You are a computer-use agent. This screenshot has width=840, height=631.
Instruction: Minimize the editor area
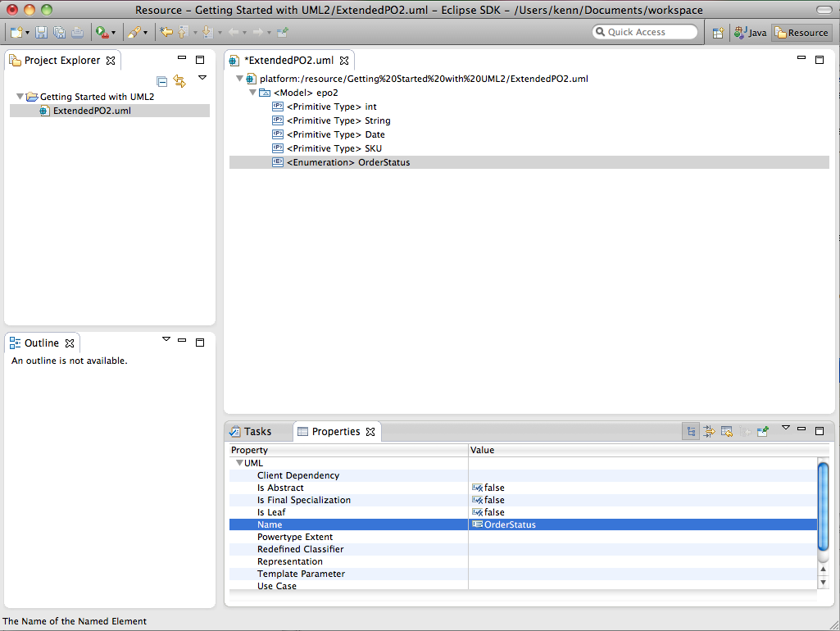[801, 57]
